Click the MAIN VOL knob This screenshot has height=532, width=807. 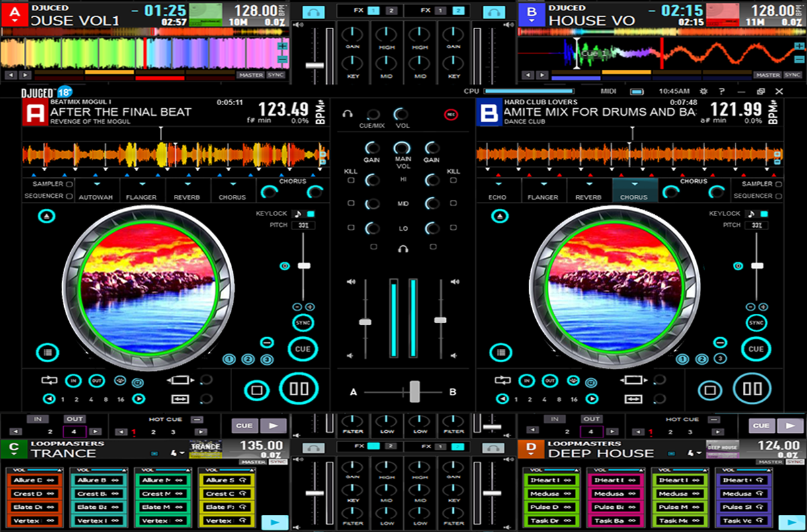(402, 147)
